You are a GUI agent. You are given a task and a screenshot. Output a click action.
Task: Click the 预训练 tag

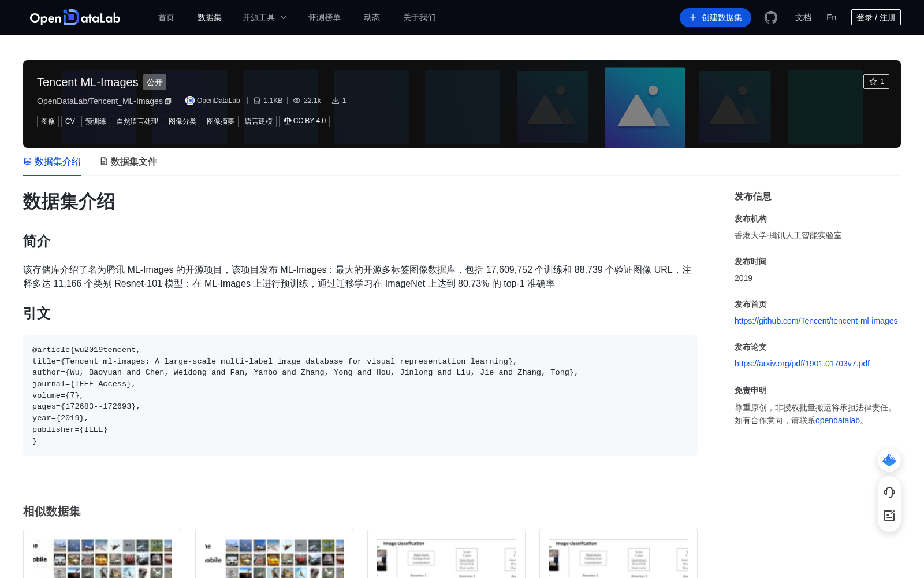[96, 121]
